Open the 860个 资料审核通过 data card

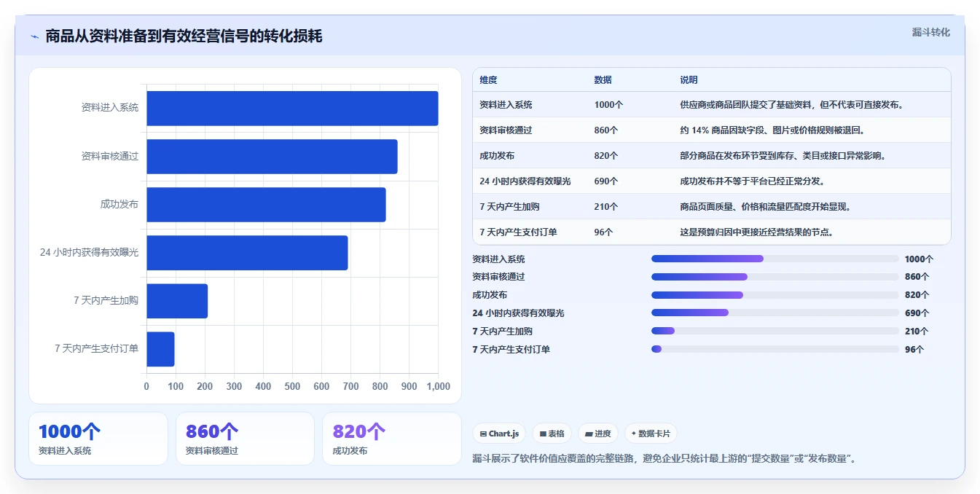pyautogui.click(x=245, y=439)
